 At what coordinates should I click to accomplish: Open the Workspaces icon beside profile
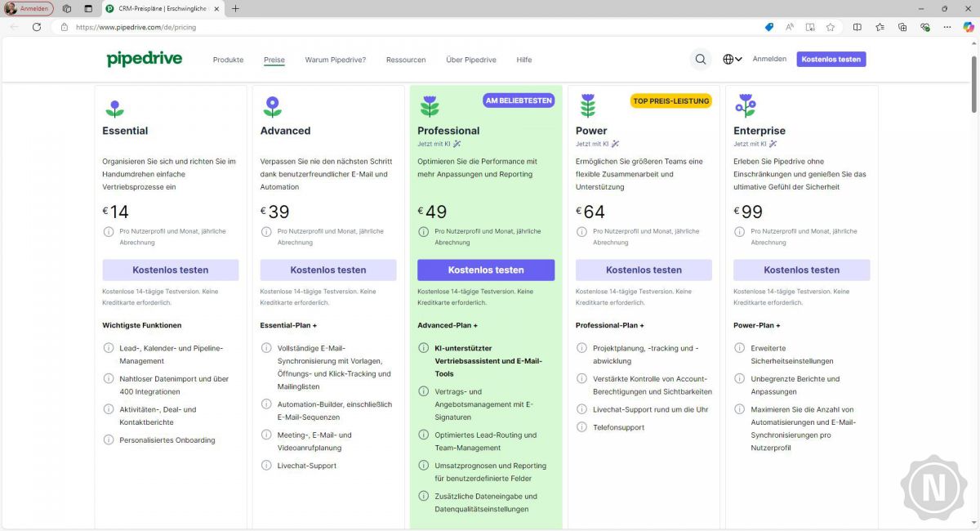(x=67, y=8)
